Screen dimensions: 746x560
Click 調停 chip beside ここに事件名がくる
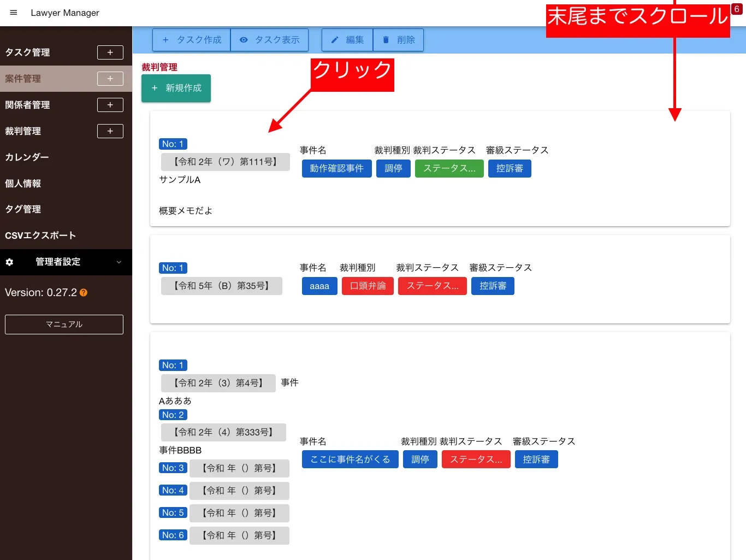[x=420, y=459]
